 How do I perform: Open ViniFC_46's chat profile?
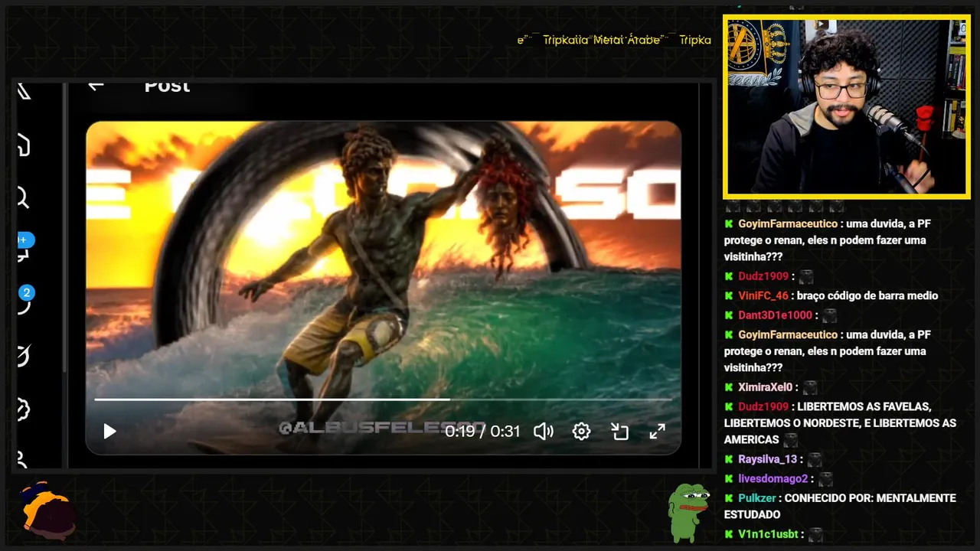coord(763,295)
